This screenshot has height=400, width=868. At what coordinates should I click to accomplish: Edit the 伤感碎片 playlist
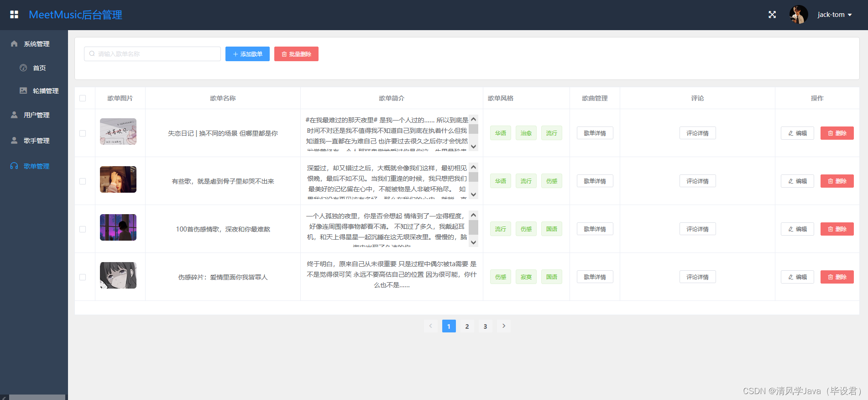pos(797,277)
